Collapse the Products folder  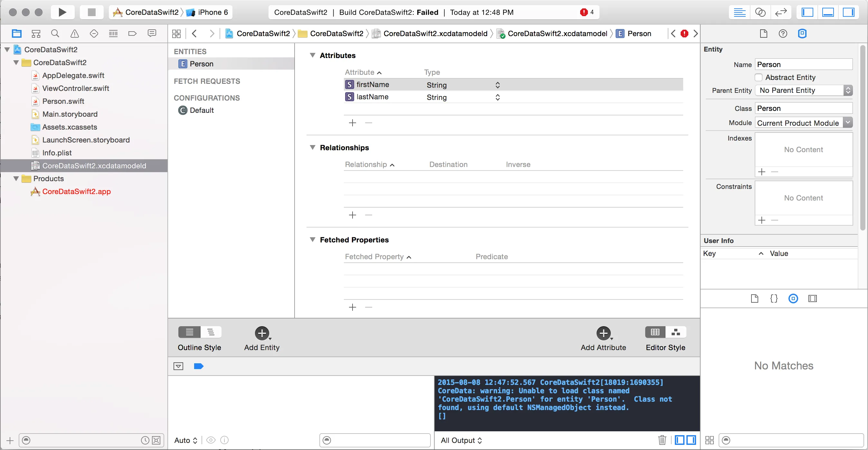16,179
